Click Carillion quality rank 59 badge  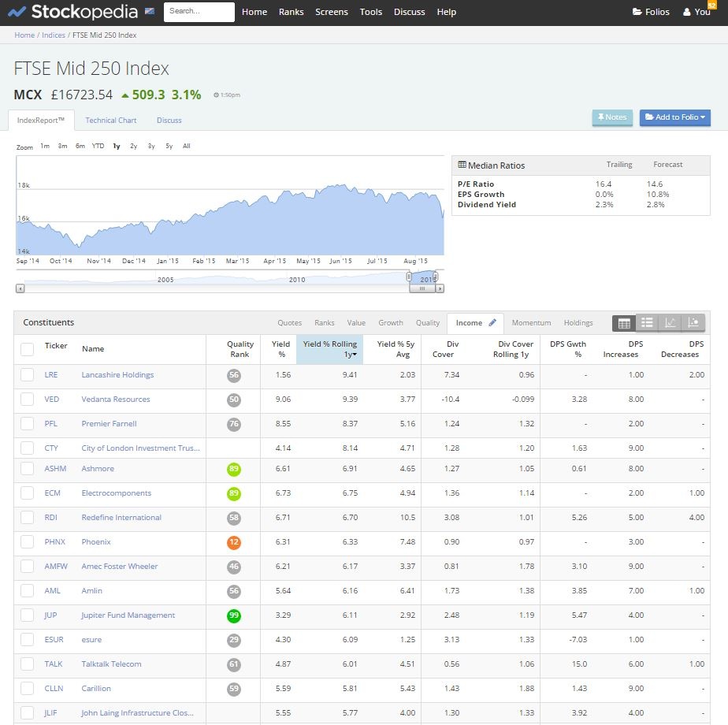(234, 689)
